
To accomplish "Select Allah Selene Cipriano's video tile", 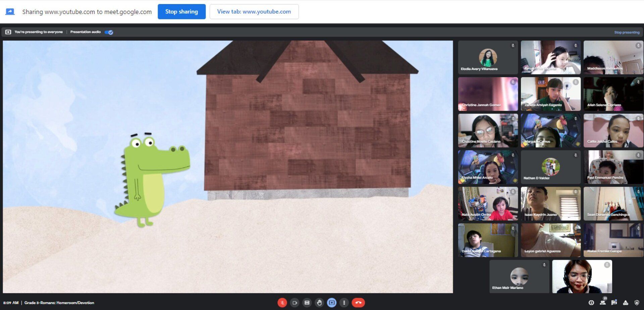I will pos(613,94).
